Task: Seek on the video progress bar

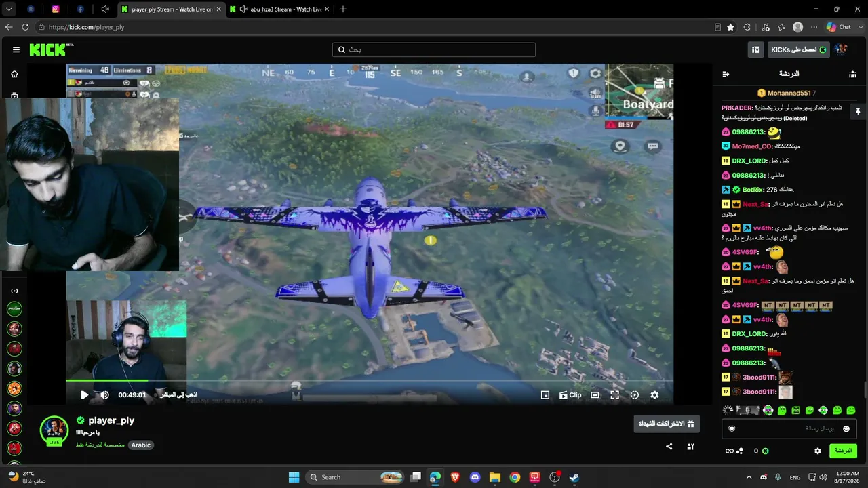Action: [370, 381]
